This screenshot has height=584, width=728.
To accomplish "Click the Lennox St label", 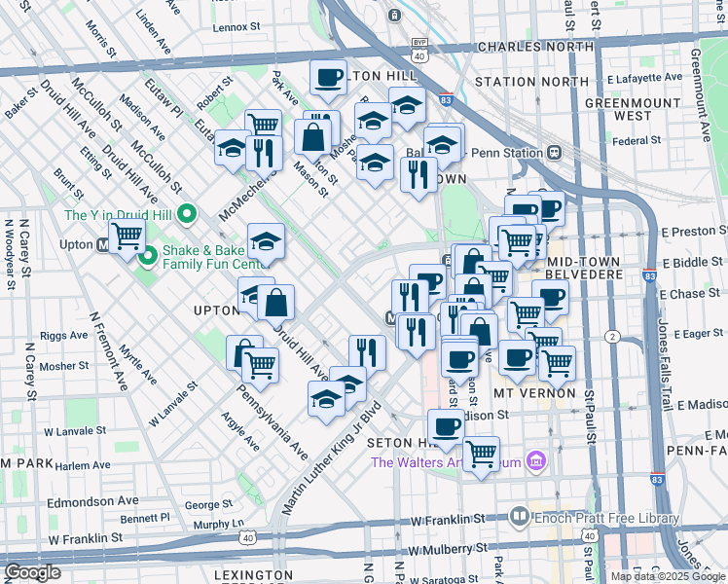I will (237, 27).
